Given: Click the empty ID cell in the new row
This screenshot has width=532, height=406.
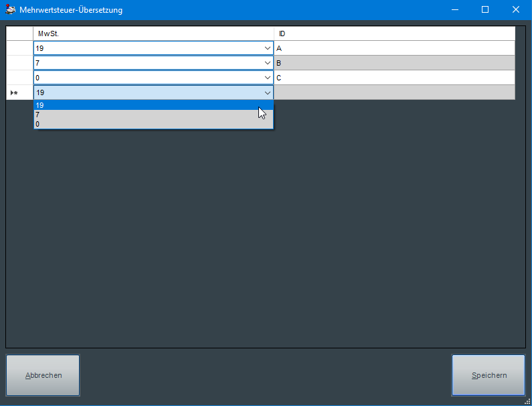Looking at the screenshot, I should [394, 92].
